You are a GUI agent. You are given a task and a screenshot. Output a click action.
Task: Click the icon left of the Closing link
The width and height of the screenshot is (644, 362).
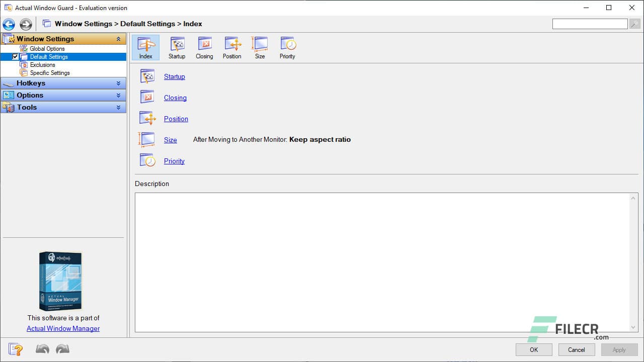[147, 98]
